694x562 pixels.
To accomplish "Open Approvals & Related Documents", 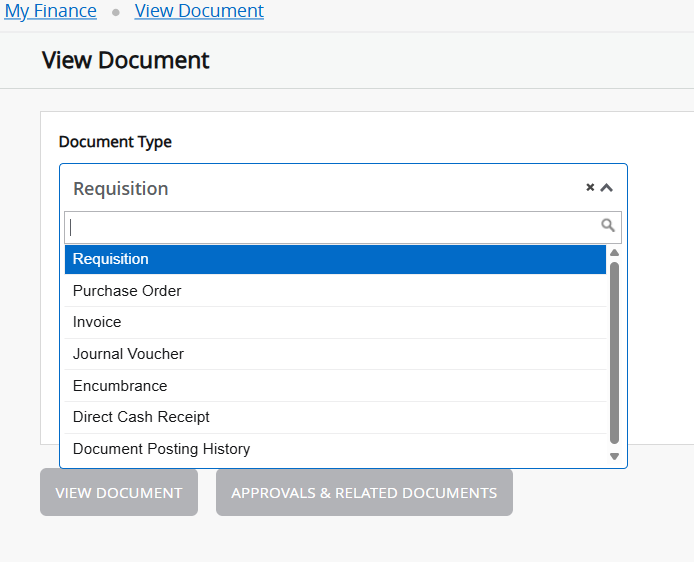I will [364, 493].
